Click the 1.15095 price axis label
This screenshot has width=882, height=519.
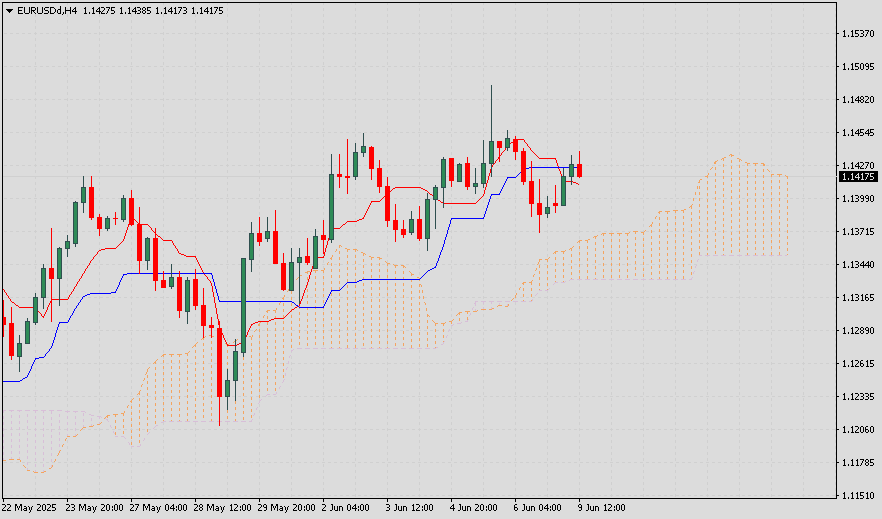[858, 67]
